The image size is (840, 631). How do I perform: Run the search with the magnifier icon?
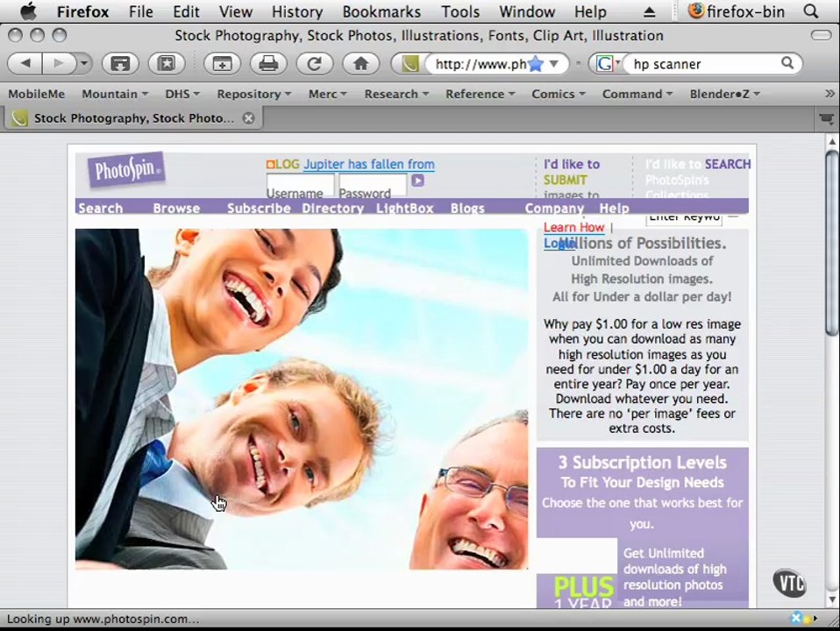[x=787, y=63]
